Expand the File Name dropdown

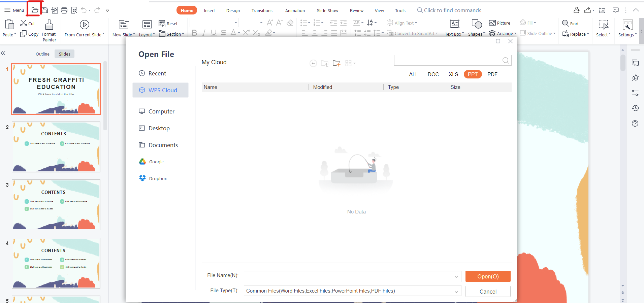(x=456, y=276)
